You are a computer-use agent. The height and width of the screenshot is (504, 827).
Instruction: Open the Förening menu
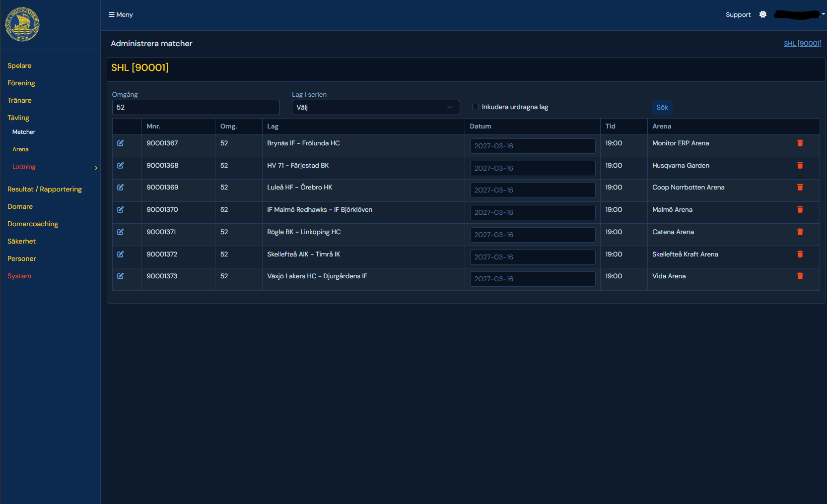click(21, 83)
